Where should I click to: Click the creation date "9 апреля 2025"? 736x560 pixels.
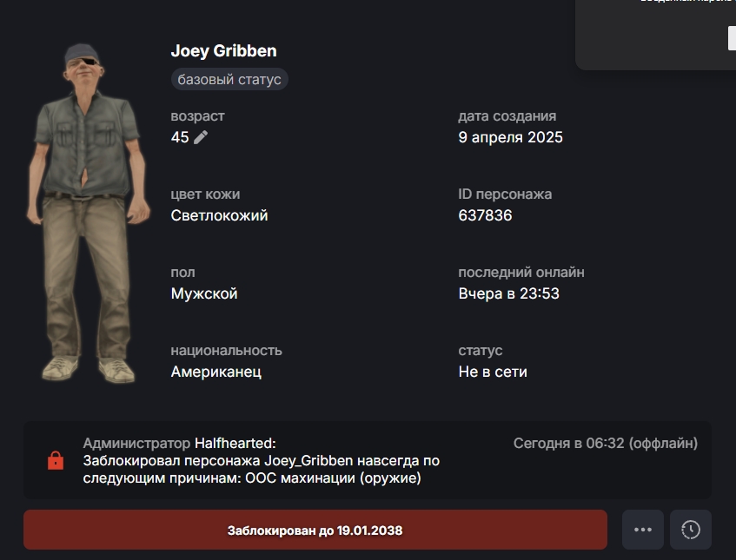pyautogui.click(x=510, y=137)
